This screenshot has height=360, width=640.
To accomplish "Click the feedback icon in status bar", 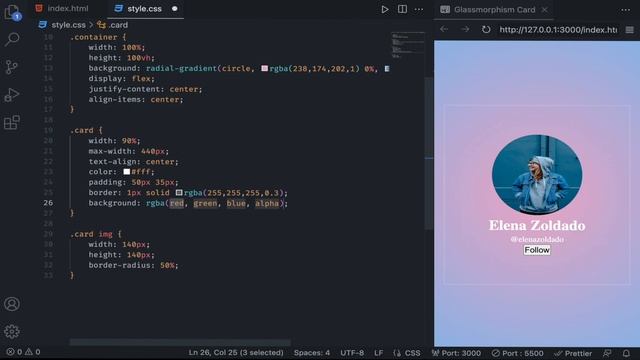I will tap(607, 353).
